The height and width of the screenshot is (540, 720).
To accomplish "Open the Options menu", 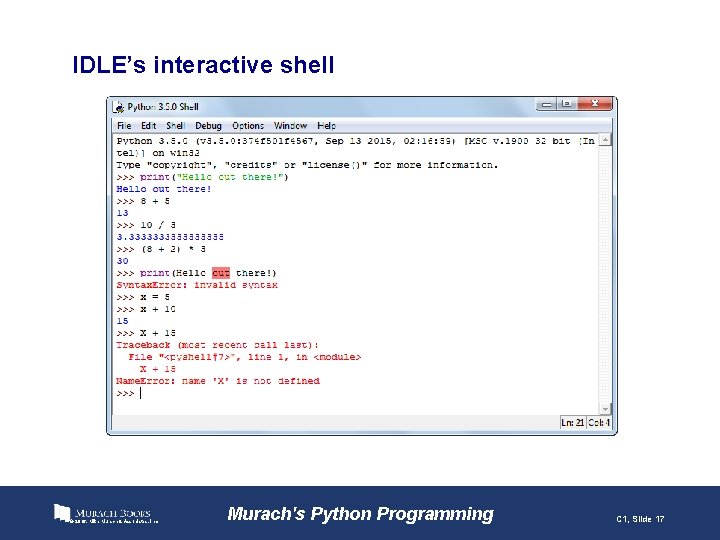I will coord(248,126).
